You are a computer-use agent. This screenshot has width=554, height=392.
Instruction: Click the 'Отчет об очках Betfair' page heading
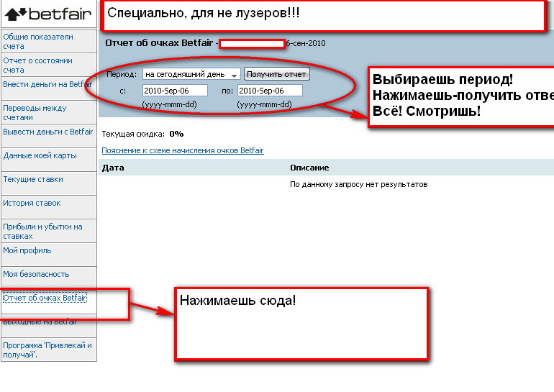(159, 42)
